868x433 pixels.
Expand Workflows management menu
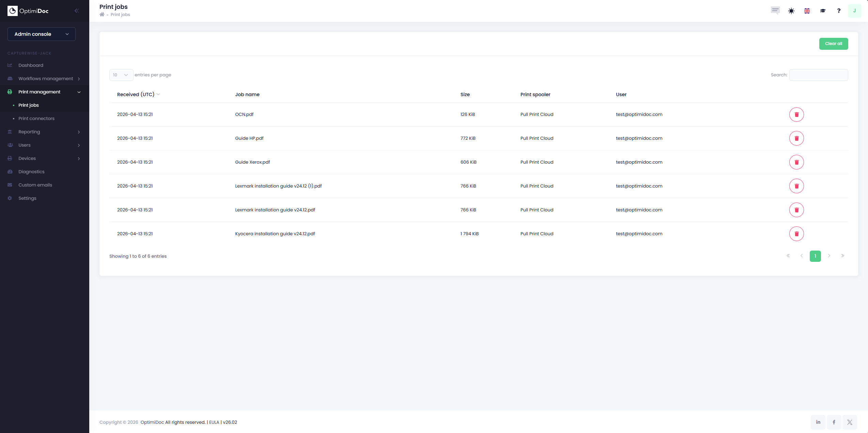pyautogui.click(x=46, y=79)
